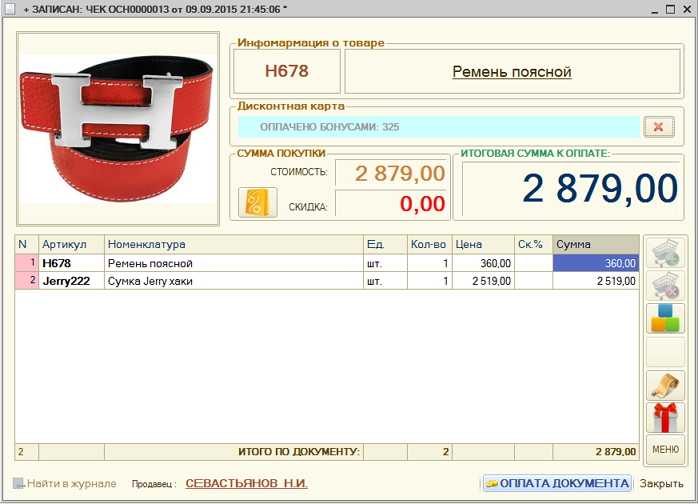Click the red belt product image
698x504 pixels.
pos(117,128)
